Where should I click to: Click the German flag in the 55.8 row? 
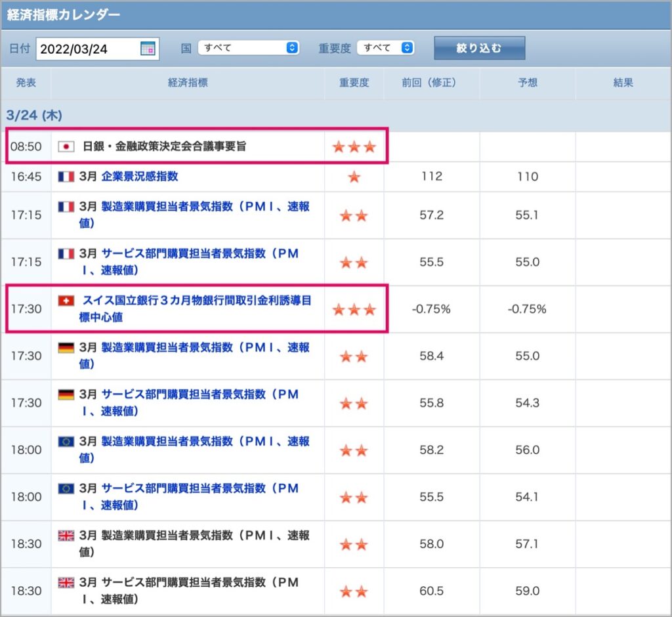pos(66,394)
